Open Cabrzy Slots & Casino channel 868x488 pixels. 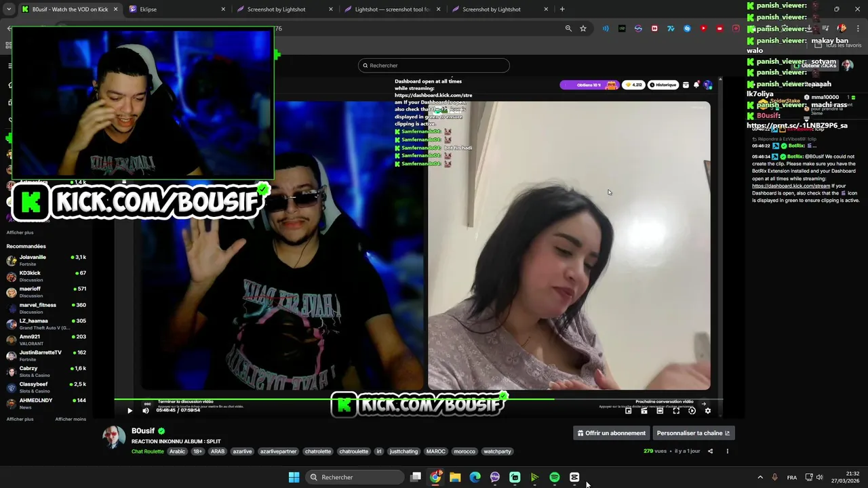tap(46, 371)
